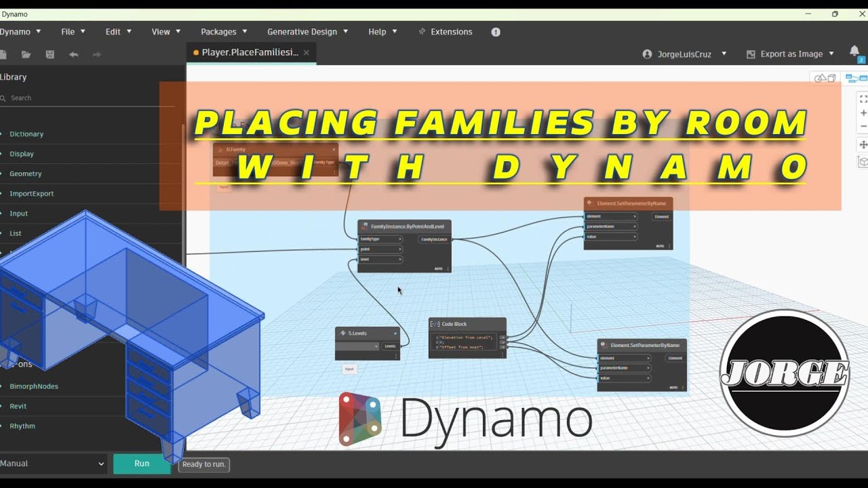Activate the pan tool icon
The height and width of the screenshot is (488, 868).
[x=863, y=144]
